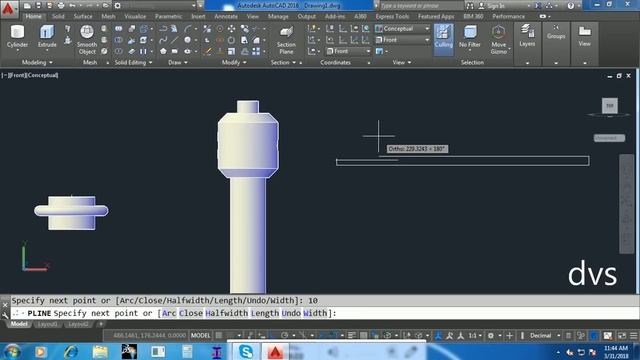This screenshot has height=360, width=640.
Task: Click the Help question mark icon
Action: [x=571, y=6]
